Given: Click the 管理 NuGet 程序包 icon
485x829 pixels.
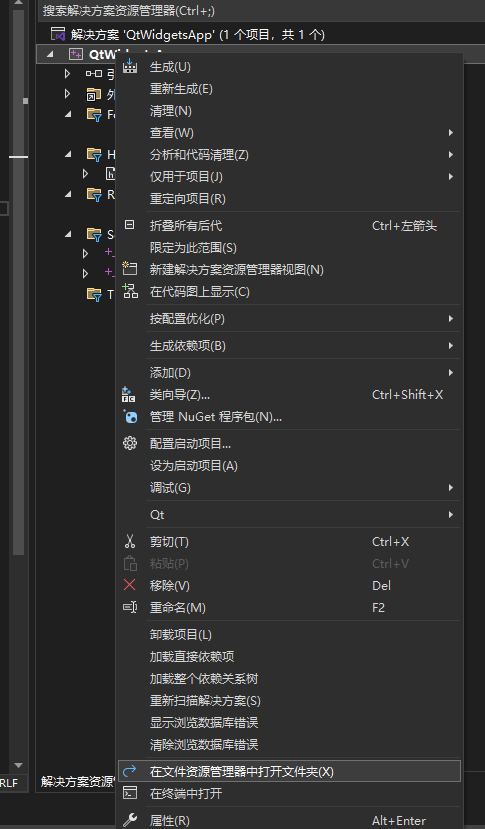Looking at the screenshot, I should (x=130, y=417).
